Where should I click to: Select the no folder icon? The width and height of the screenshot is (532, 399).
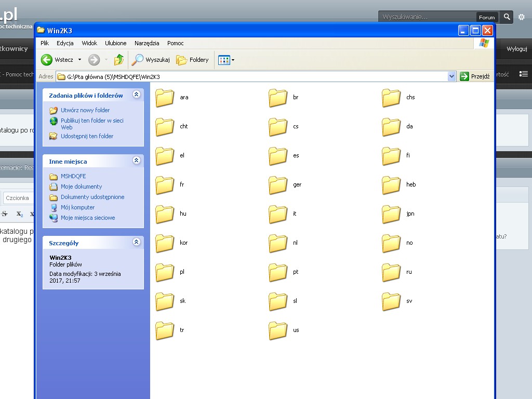391,244
